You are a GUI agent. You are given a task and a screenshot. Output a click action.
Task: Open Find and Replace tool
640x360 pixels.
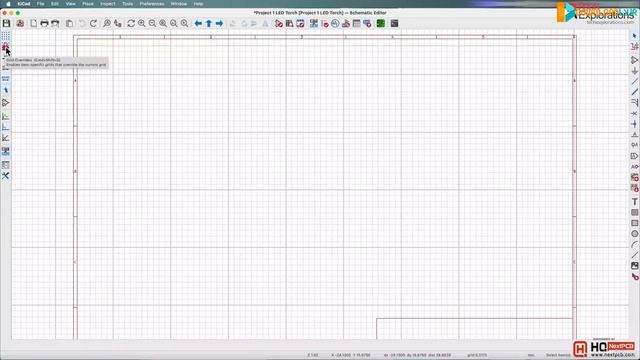click(x=118, y=23)
